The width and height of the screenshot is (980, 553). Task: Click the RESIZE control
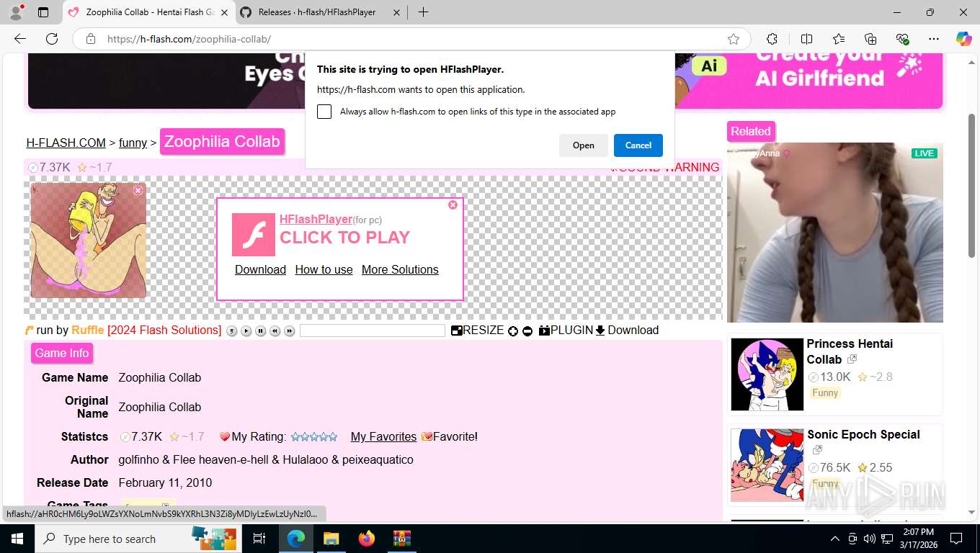477,330
